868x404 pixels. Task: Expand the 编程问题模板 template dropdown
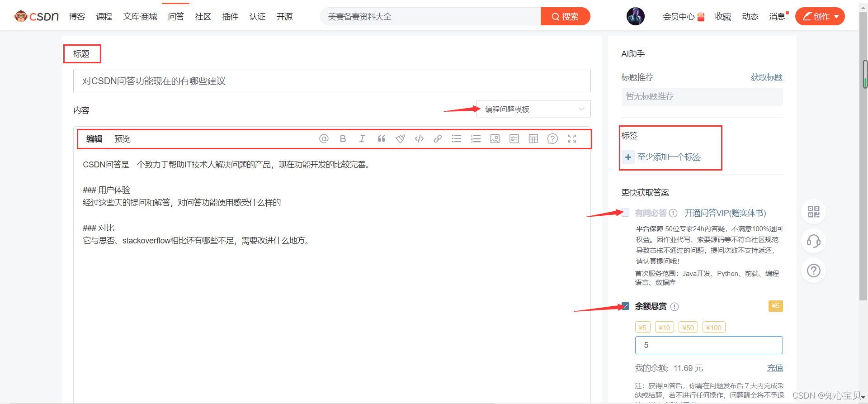533,109
